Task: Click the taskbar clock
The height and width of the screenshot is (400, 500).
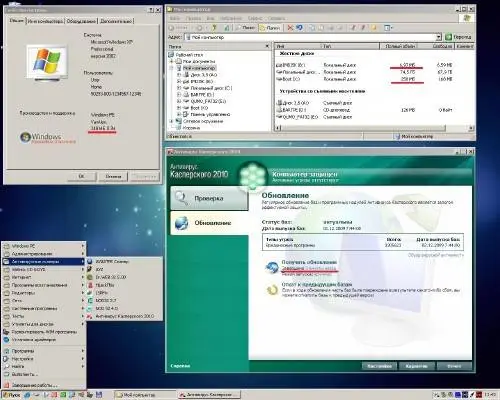Action: point(490,395)
